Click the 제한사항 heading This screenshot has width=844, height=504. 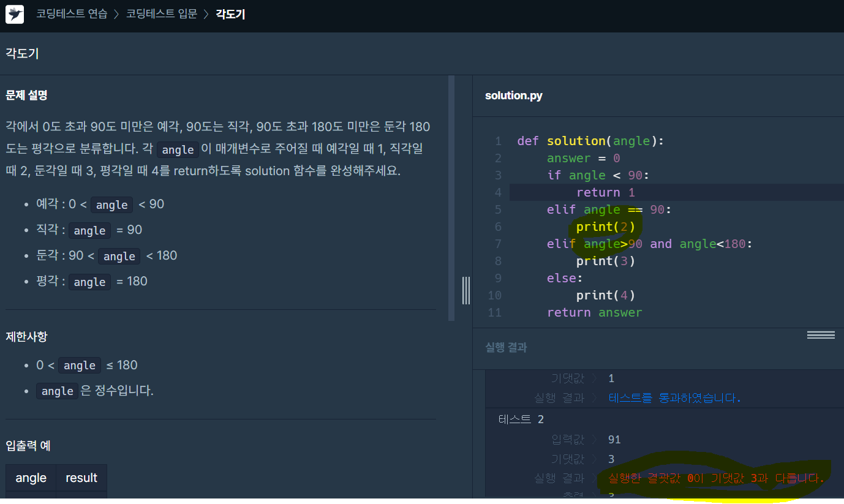point(26,336)
